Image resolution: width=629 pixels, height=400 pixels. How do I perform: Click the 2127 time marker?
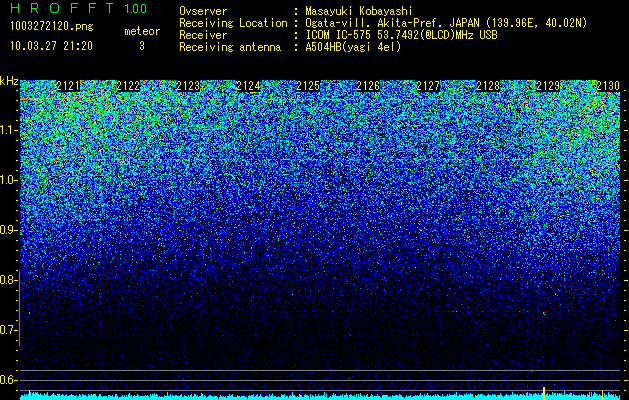[x=428, y=86]
